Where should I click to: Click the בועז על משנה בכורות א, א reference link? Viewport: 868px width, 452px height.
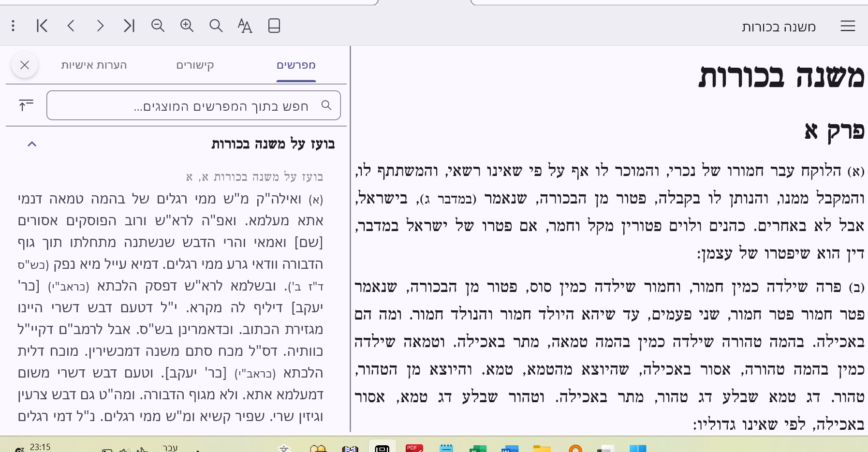[x=255, y=177]
